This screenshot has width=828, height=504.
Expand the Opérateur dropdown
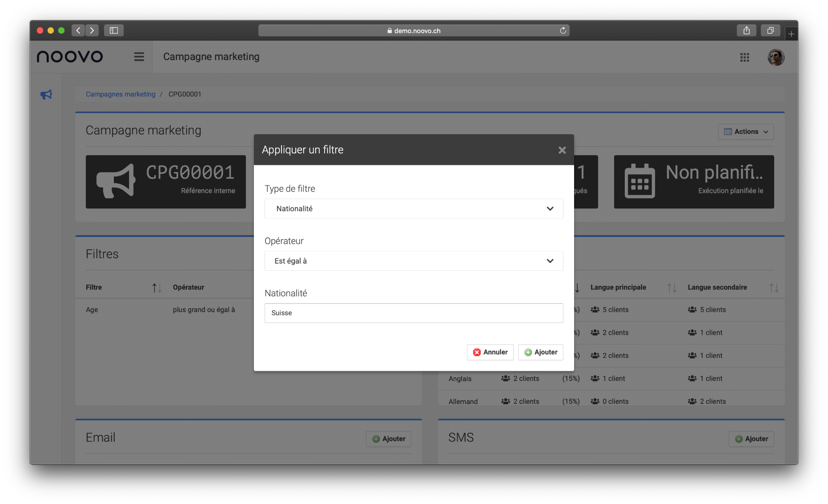point(414,261)
